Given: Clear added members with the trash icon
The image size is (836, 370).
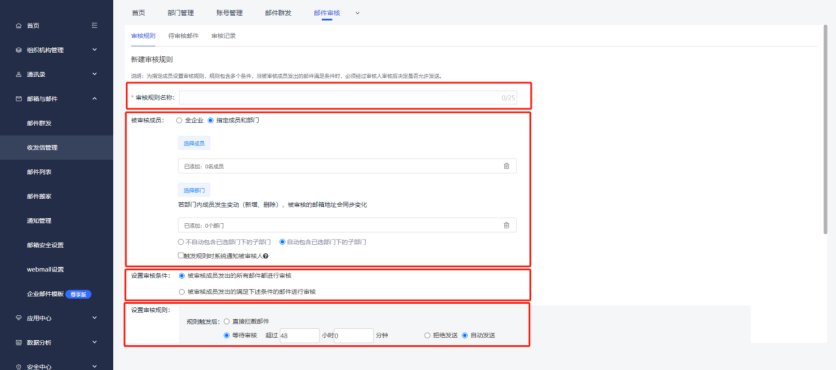Looking at the screenshot, I should coord(507,166).
